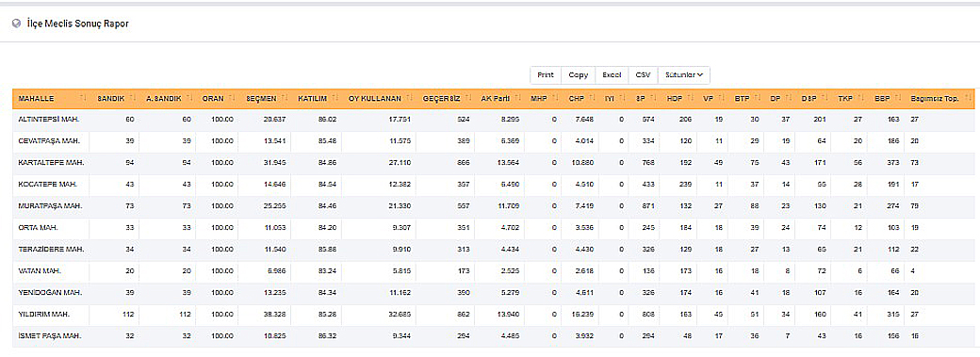Screen dimensions: 980x357
Task: Sort by the SANDIK column arrows
Action: tap(133, 99)
